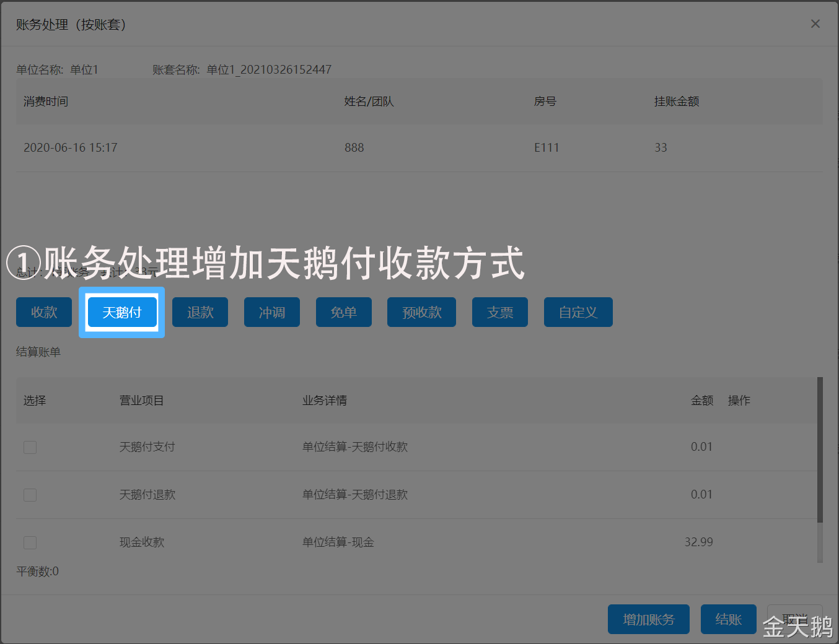
Task: Choose the 免单 button
Action: (344, 312)
